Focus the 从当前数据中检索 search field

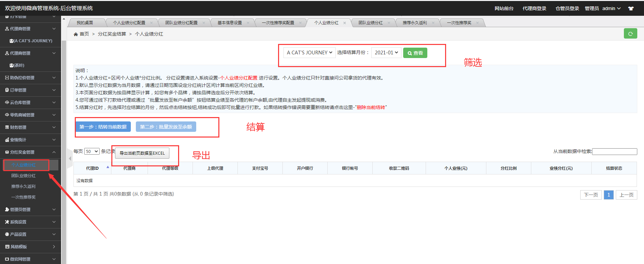click(x=615, y=152)
